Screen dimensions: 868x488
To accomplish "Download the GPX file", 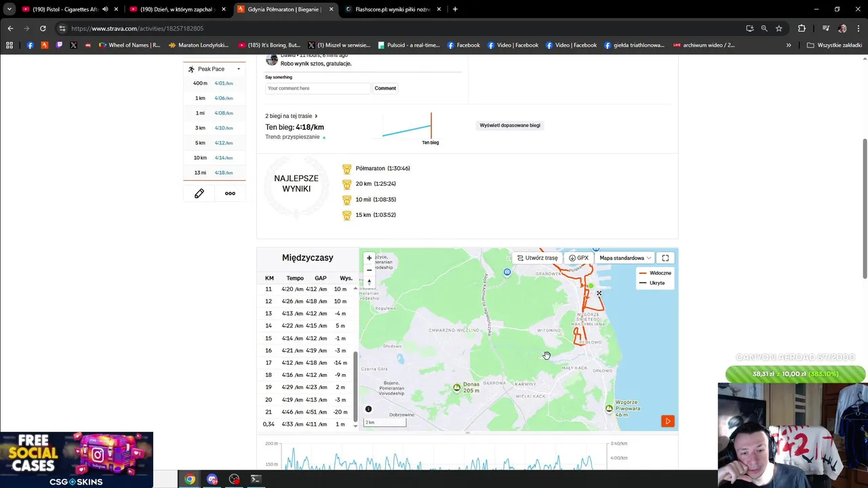I will (578, 258).
